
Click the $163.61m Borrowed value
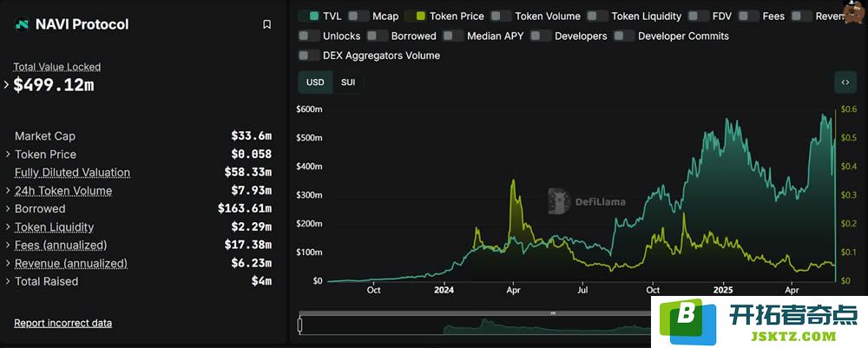(x=245, y=208)
